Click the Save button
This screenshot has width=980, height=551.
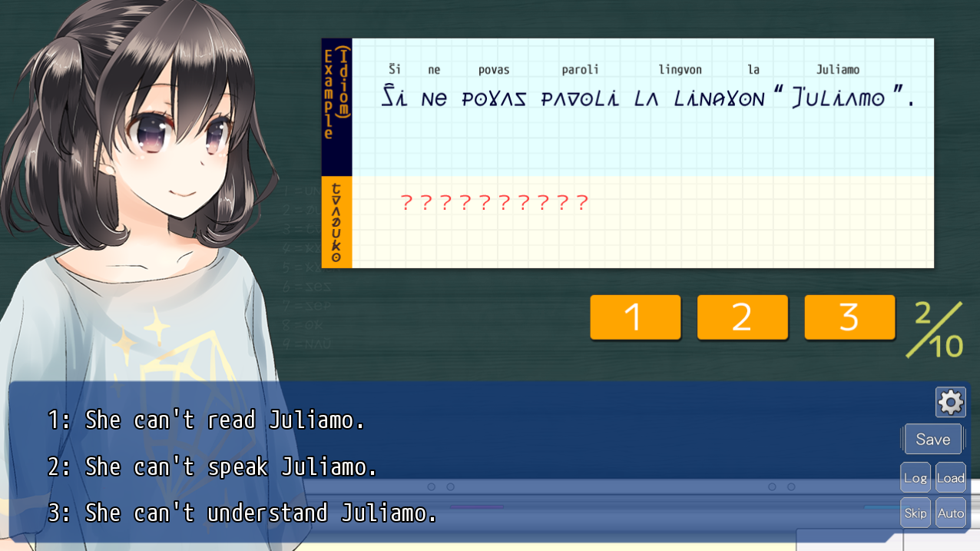pyautogui.click(x=932, y=440)
